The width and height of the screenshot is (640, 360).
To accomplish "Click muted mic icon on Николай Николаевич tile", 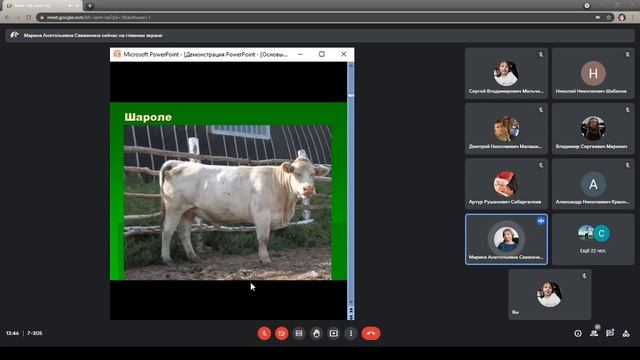I will [x=627, y=54].
